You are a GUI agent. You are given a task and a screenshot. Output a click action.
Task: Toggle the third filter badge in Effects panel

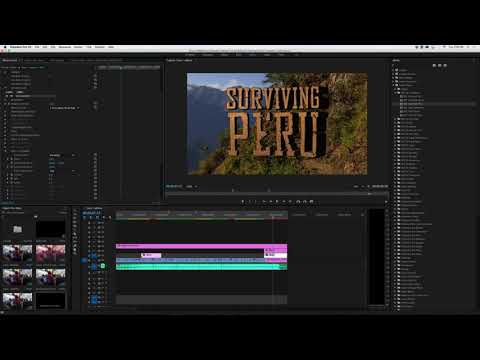pyautogui.click(x=445, y=65)
